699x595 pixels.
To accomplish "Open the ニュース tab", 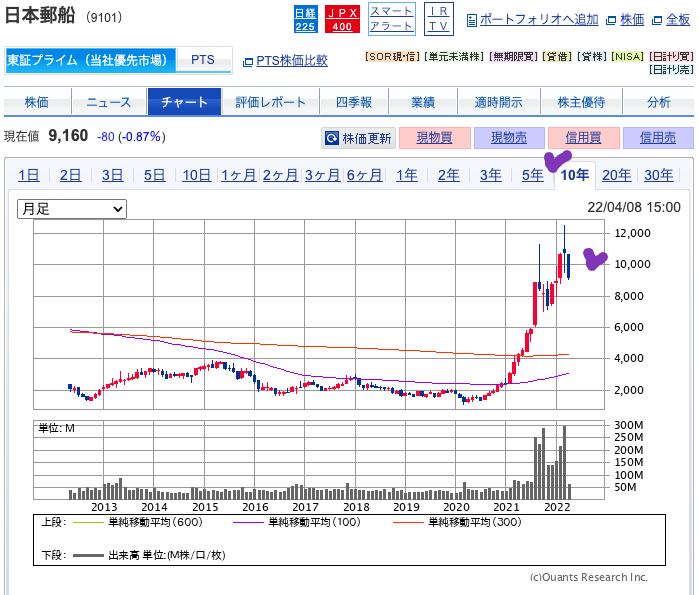I will [x=109, y=102].
